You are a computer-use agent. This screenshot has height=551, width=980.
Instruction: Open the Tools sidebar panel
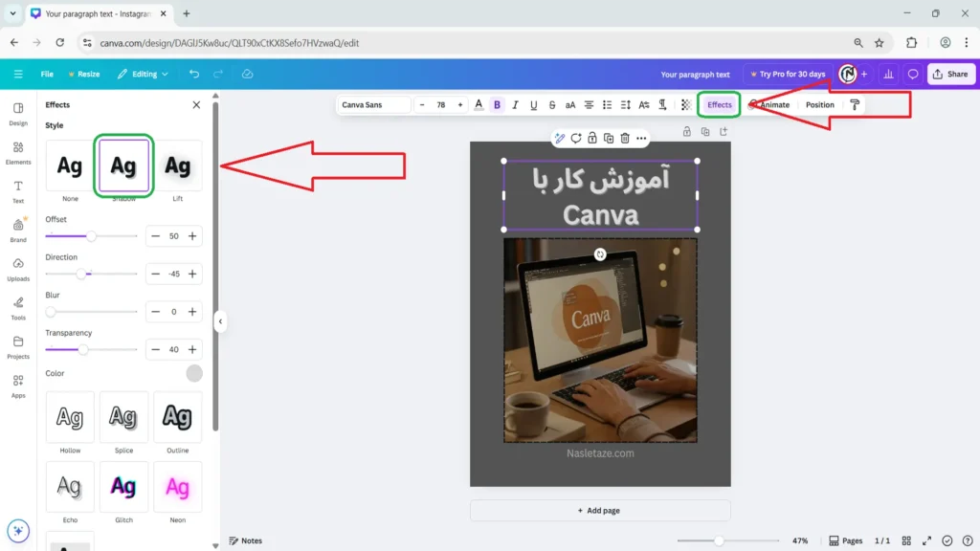[x=18, y=309]
